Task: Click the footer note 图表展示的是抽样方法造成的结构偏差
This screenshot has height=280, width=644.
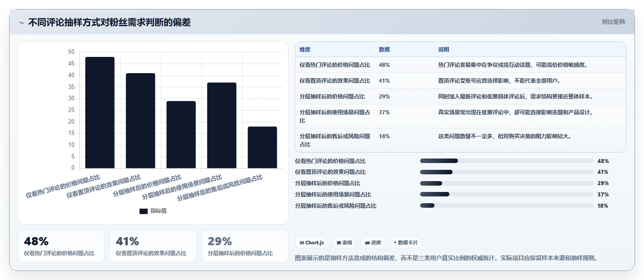Action: (447, 258)
